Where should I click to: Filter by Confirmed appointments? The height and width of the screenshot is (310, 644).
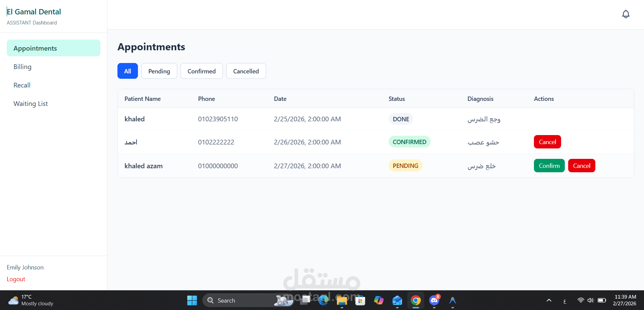click(x=201, y=71)
